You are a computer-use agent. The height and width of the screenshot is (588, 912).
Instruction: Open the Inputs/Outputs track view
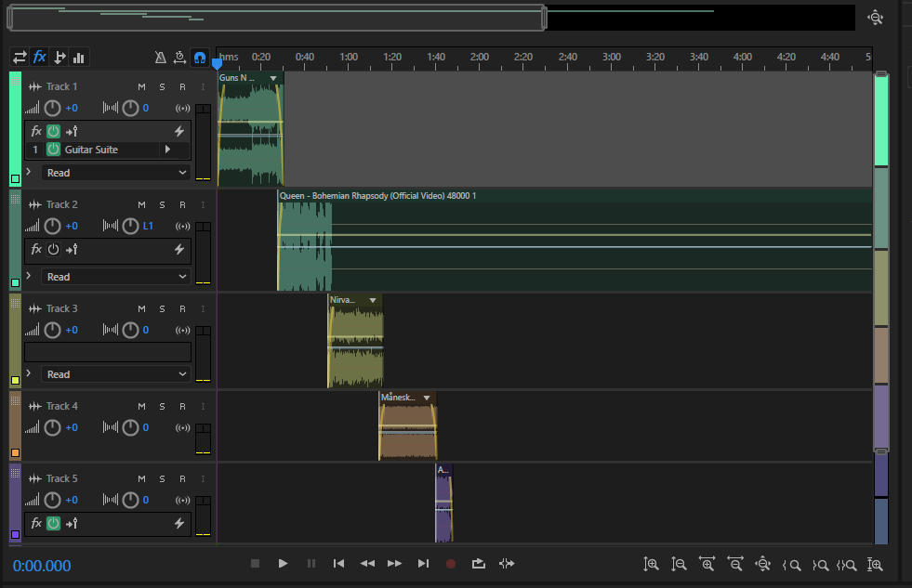[x=20, y=57]
